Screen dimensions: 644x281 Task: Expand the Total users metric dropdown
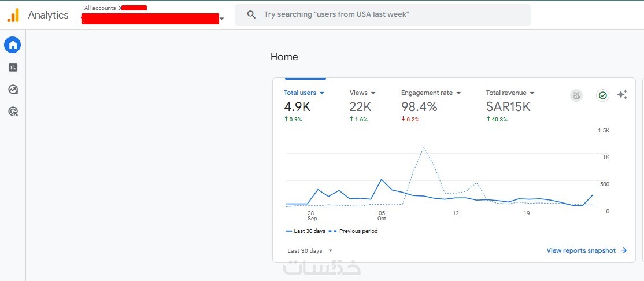(x=322, y=93)
